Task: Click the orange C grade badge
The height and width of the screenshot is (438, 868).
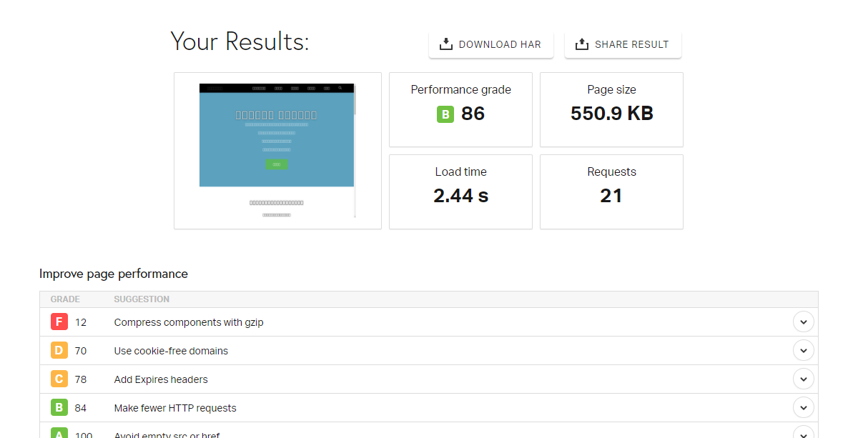Action: [59, 379]
